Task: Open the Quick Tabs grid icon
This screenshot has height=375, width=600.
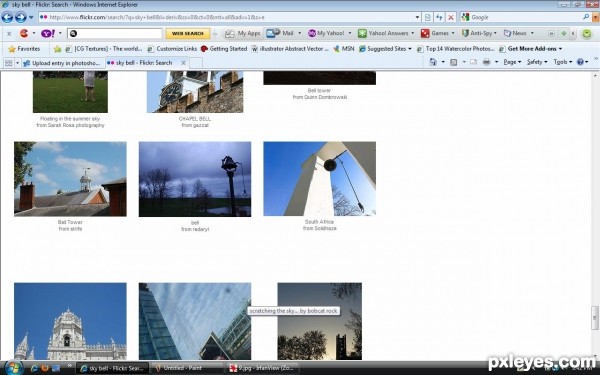Action: point(8,63)
